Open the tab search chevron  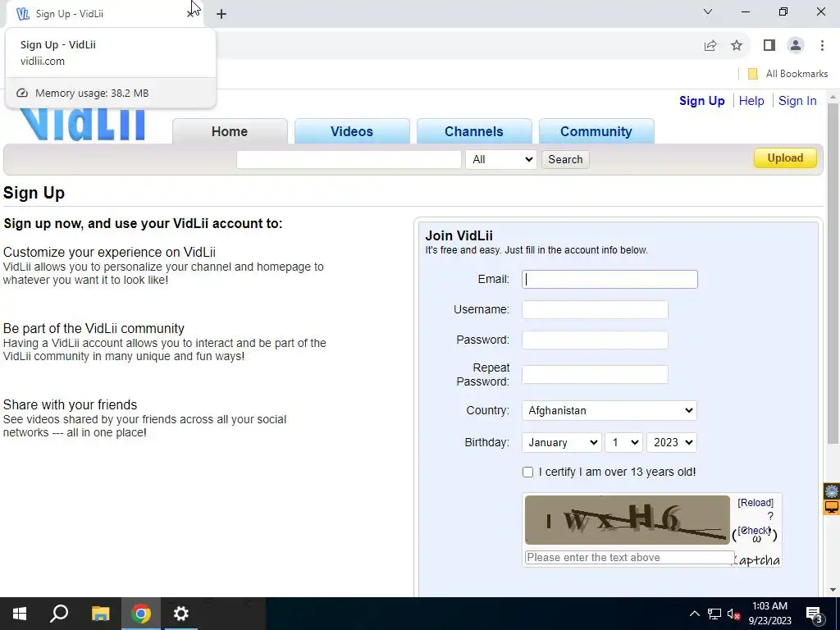[x=708, y=11]
